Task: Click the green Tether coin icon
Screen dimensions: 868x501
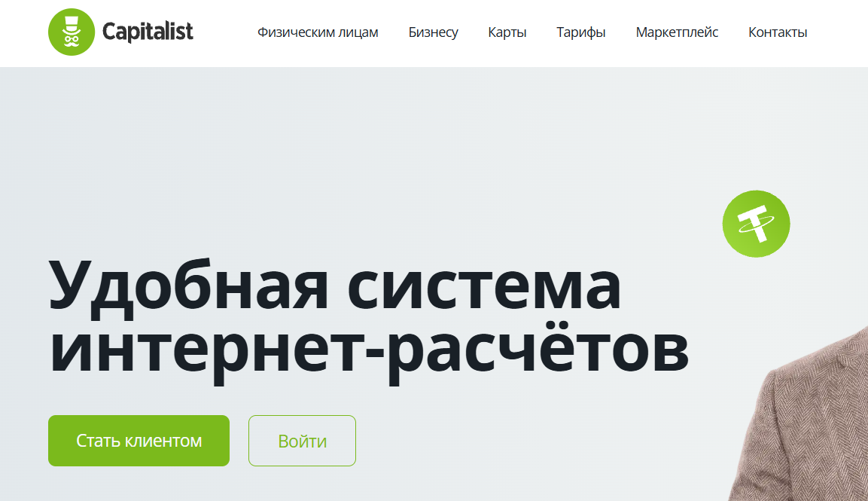Action: click(756, 224)
